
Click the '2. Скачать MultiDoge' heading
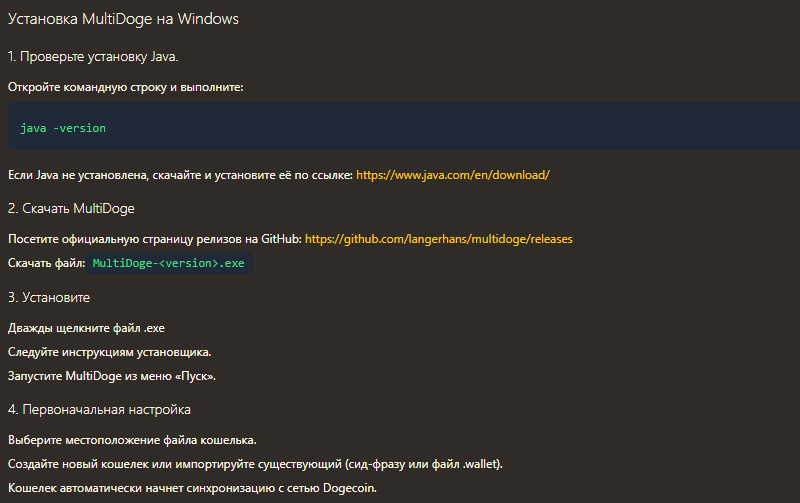point(71,208)
